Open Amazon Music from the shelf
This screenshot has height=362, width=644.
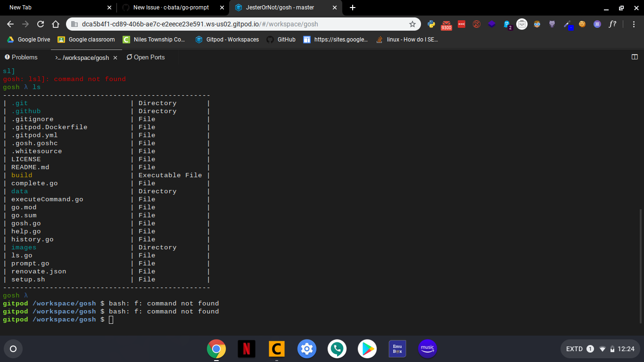[x=427, y=349]
